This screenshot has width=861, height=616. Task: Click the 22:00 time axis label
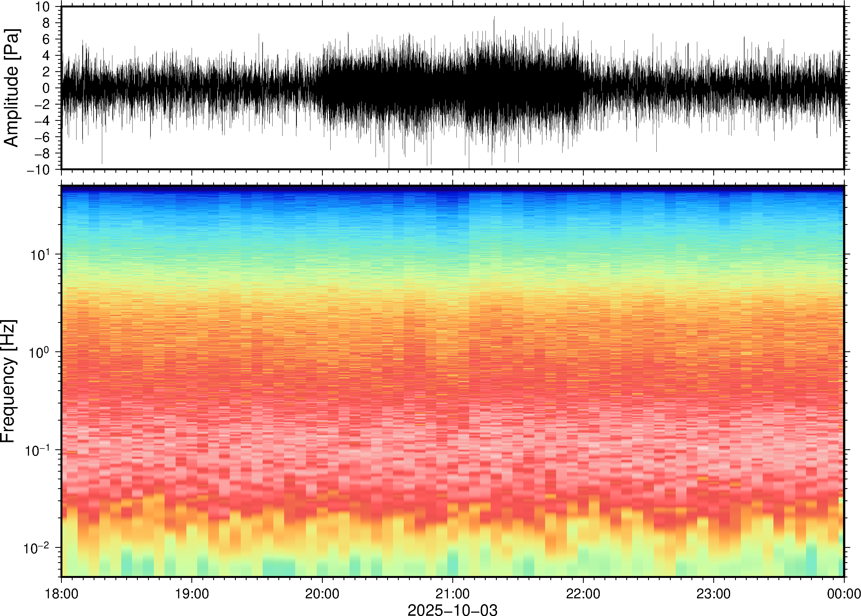[583, 594]
